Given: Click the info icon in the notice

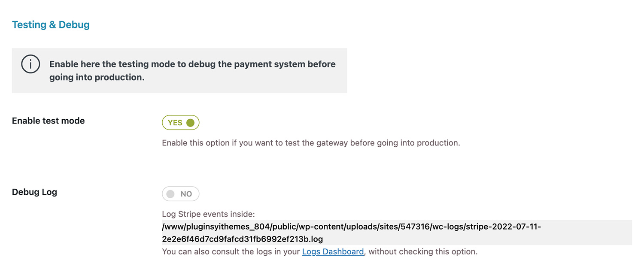Looking at the screenshot, I should pyautogui.click(x=30, y=64).
